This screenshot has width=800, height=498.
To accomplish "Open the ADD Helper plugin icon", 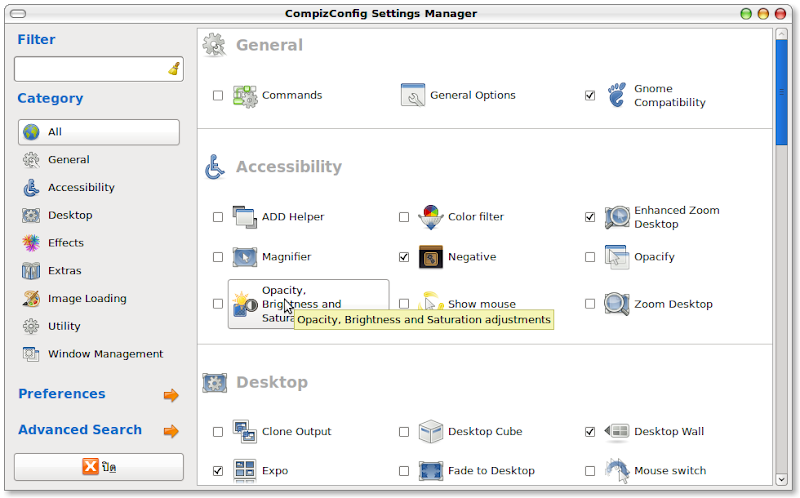I will coord(245,217).
